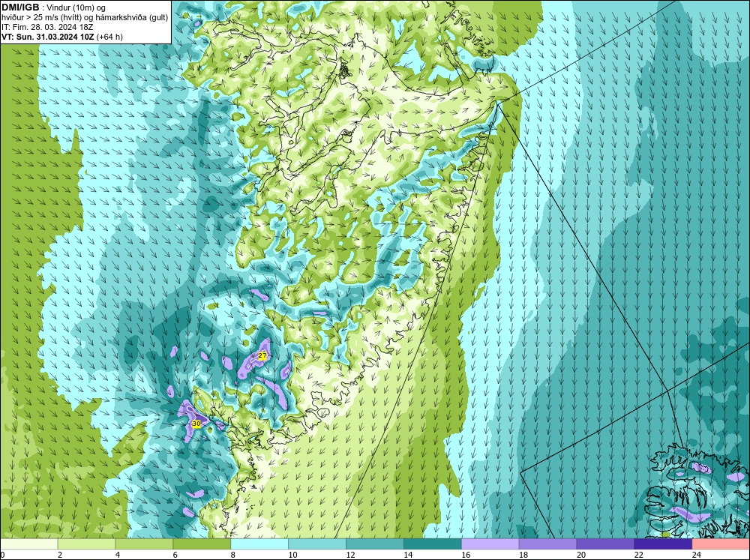Click legend swatch between 0 and 2

[28, 544]
